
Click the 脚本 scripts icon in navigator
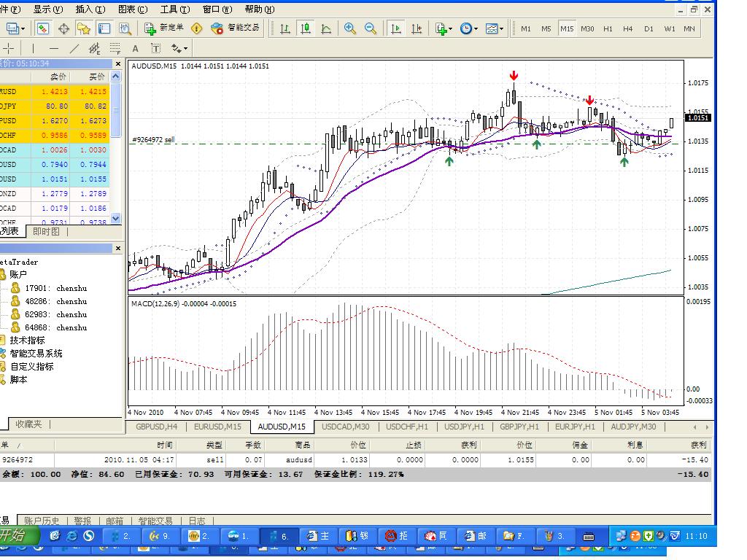pyautogui.click(x=2, y=379)
